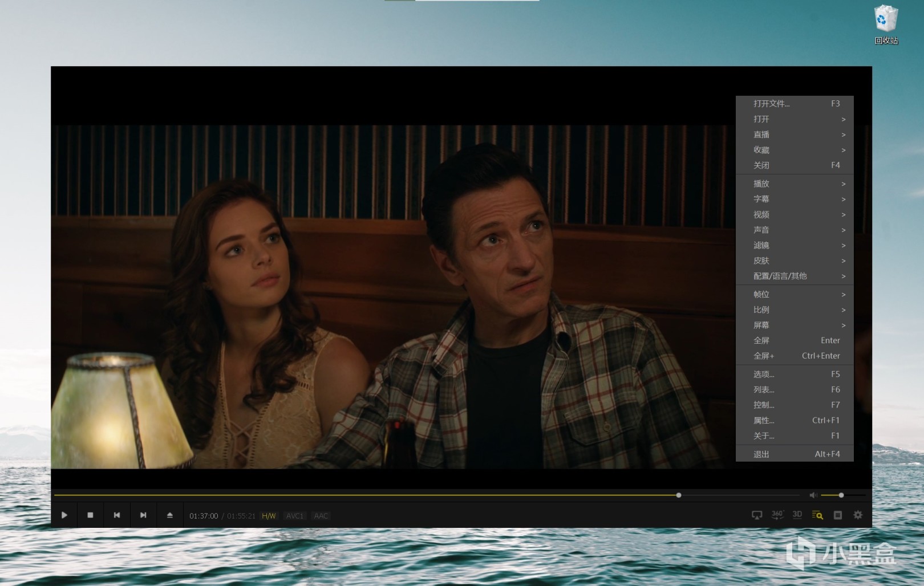This screenshot has width=924, height=586.
Task: Select 全屏 Enter menu item
Action: tap(795, 340)
